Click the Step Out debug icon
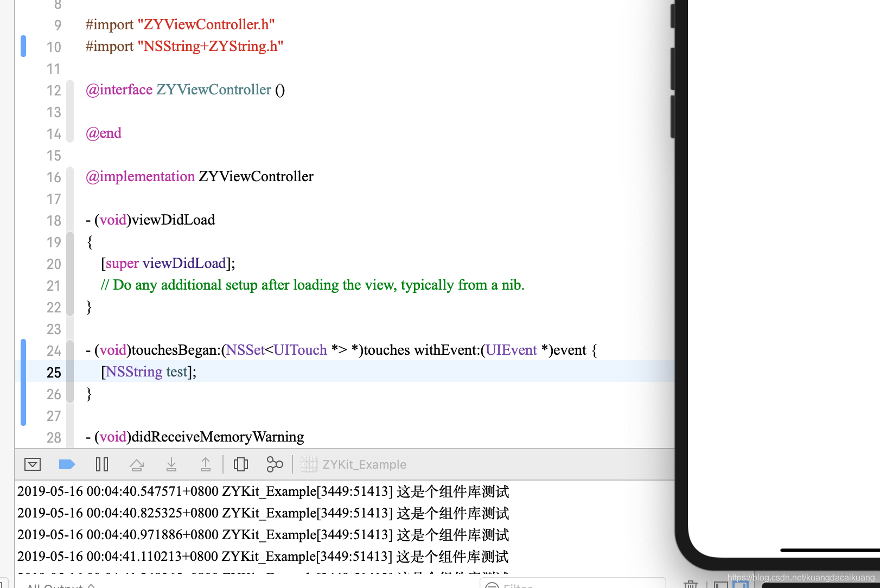The width and height of the screenshot is (880, 588). coord(206,464)
